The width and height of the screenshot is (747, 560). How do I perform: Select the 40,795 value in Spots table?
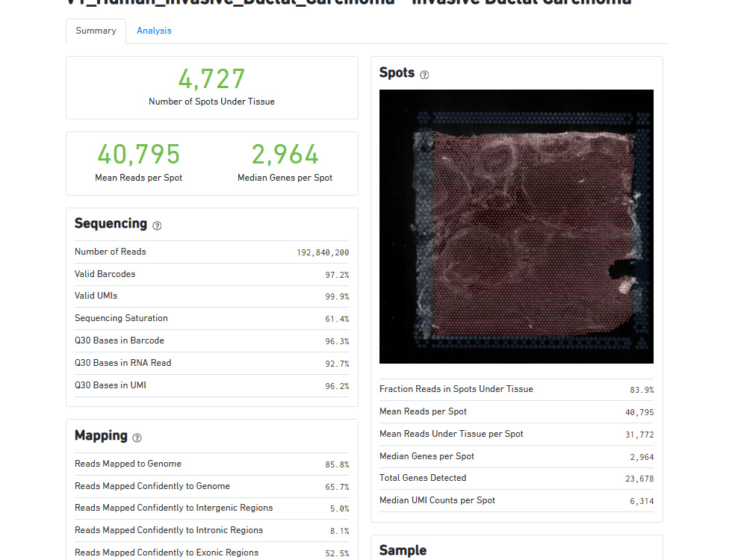point(639,412)
